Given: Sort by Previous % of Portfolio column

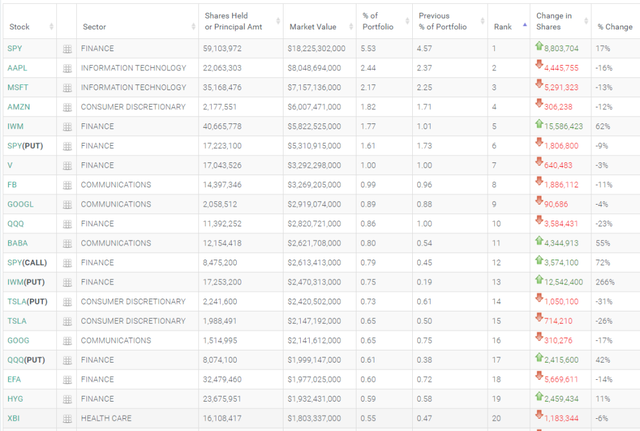Looking at the screenshot, I should [450, 21].
